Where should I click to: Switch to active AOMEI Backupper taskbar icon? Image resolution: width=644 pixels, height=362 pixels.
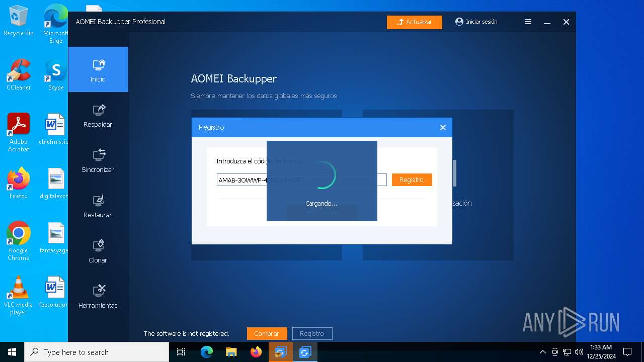pyautogui.click(x=305, y=352)
